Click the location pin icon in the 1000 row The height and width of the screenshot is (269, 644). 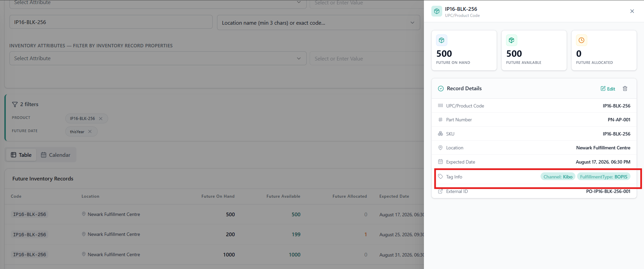point(84,254)
